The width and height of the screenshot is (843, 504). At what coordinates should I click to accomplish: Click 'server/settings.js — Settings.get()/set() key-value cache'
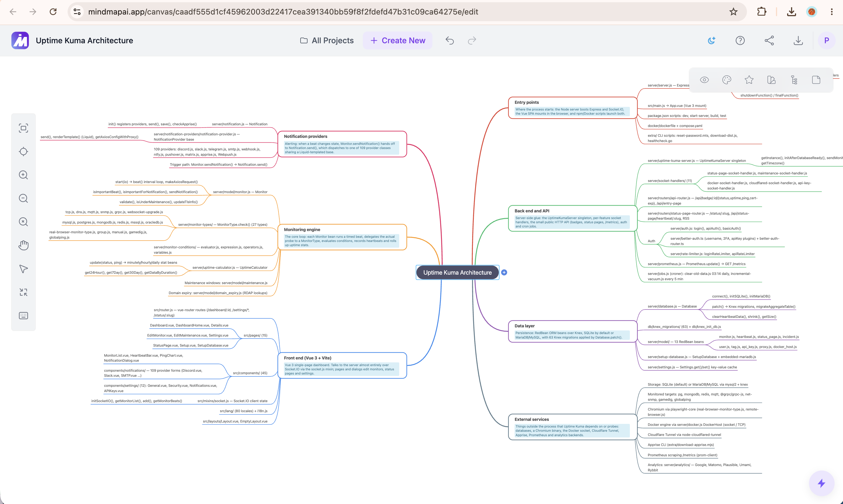692,367
